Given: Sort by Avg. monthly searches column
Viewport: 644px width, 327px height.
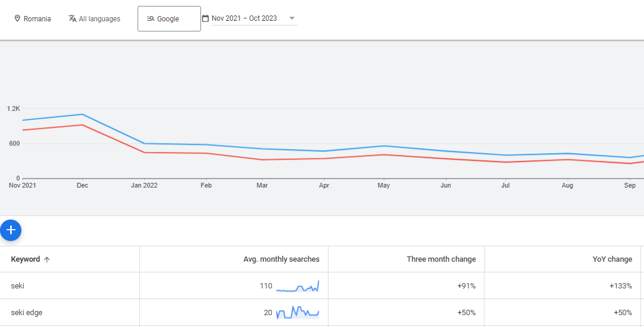Looking at the screenshot, I should [281, 259].
